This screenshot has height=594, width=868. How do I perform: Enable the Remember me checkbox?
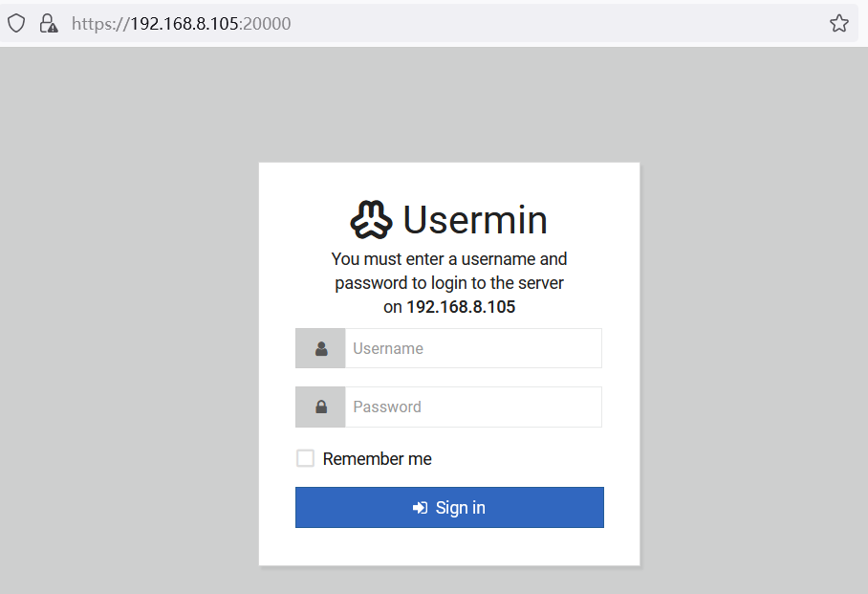[x=305, y=458]
